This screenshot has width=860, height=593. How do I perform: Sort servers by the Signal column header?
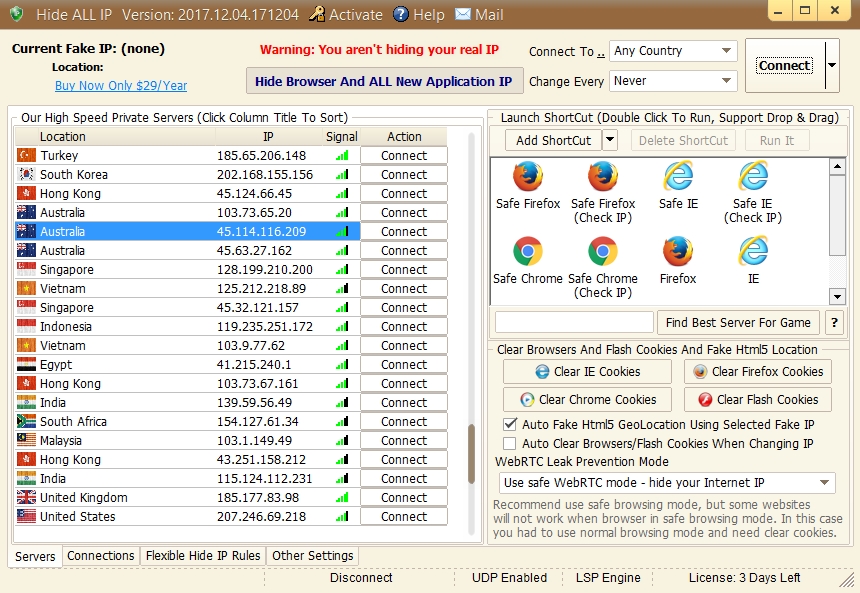341,137
